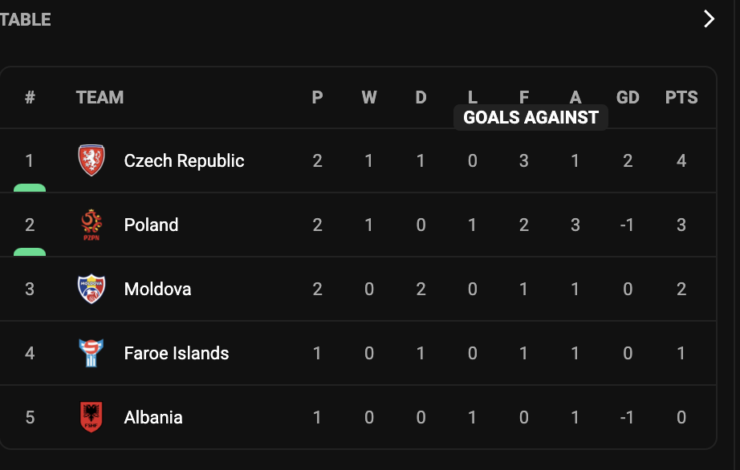740x470 pixels.
Task: Click the D column header
Action: [x=420, y=97]
